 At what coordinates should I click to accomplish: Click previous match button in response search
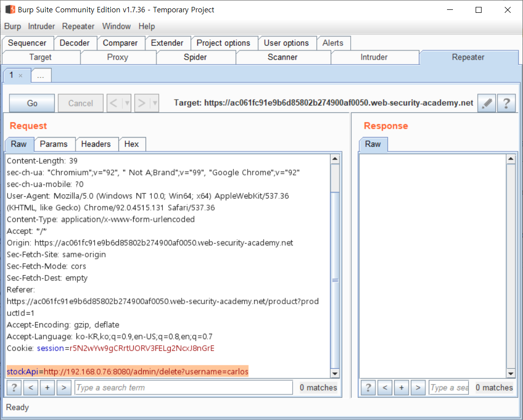(x=385, y=387)
